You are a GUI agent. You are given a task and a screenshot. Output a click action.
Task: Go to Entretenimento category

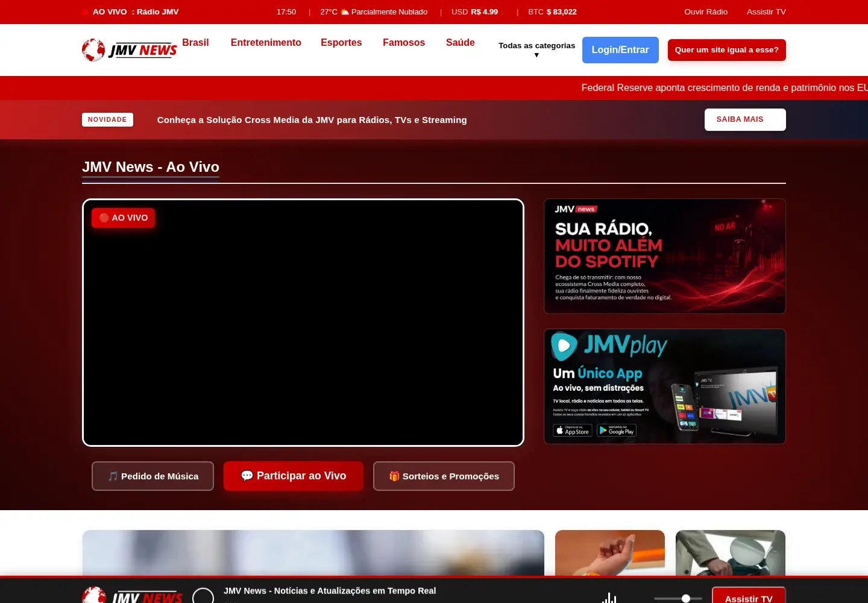pyautogui.click(x=266, y=42)
